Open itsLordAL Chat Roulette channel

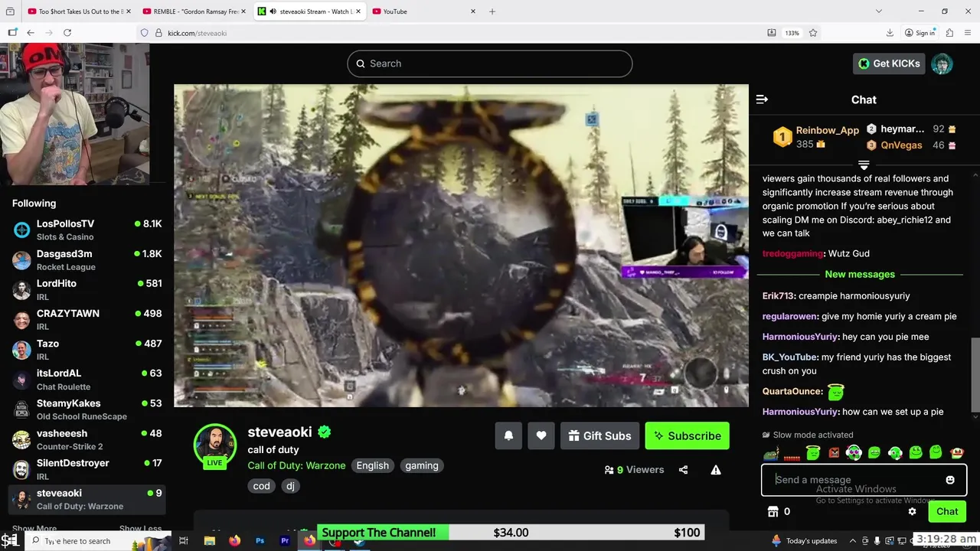[x=87, y=380]
